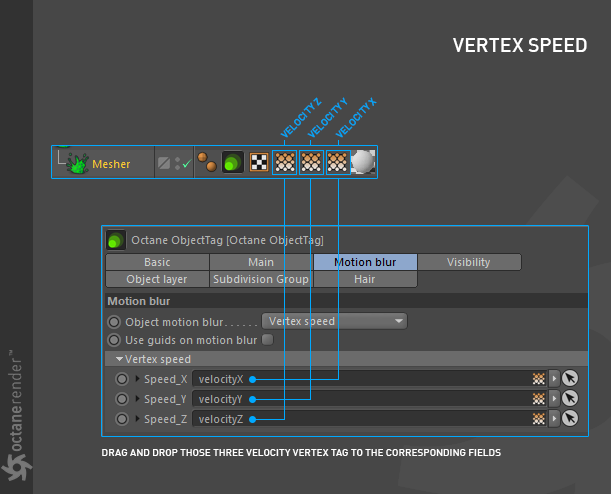Click the checkerboard texture tag on Mesher

pyautogui.click(x=259, y=162)
